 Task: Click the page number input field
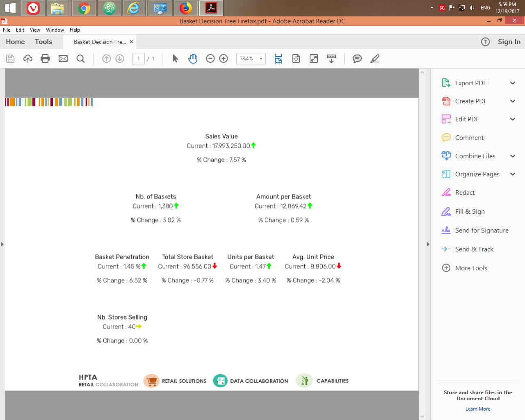click(x=138, y=58)
